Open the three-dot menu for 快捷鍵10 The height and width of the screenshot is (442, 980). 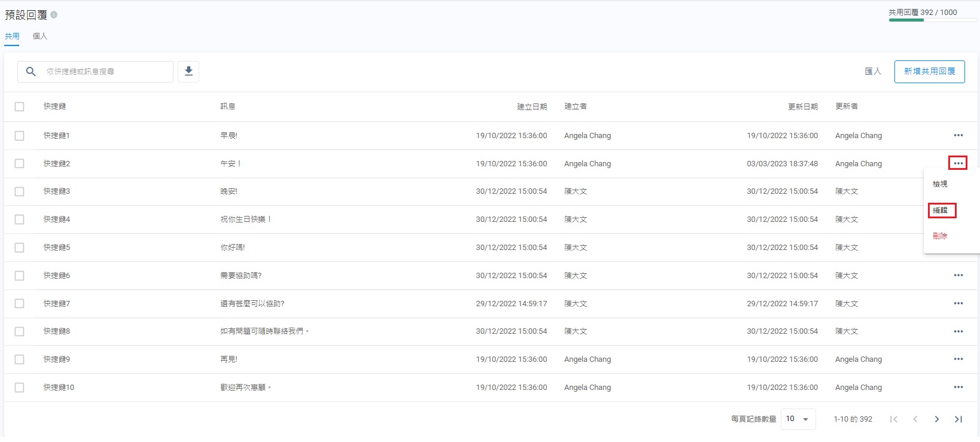click(x=958, y=388)
